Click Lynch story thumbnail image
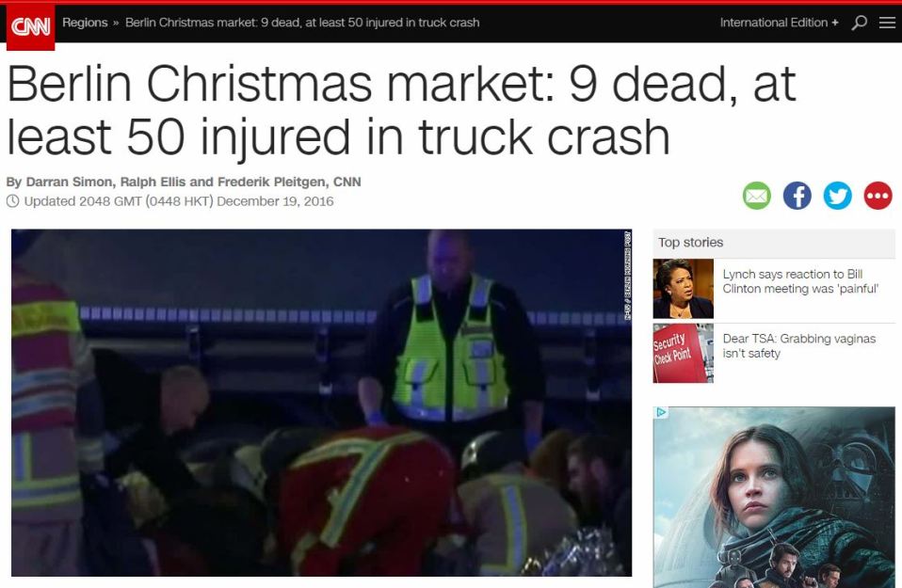 pyautogui.click(x=683, y=289)
